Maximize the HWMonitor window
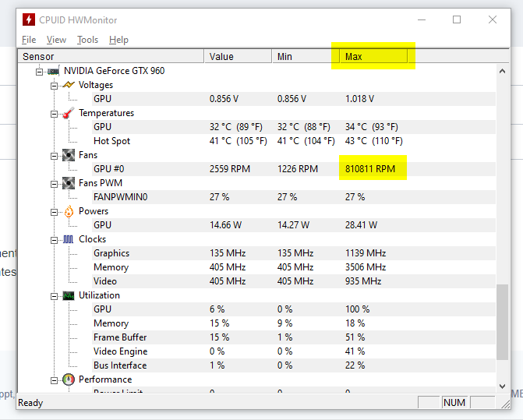The height and width of the screenshot is (420, 523). 457,19
